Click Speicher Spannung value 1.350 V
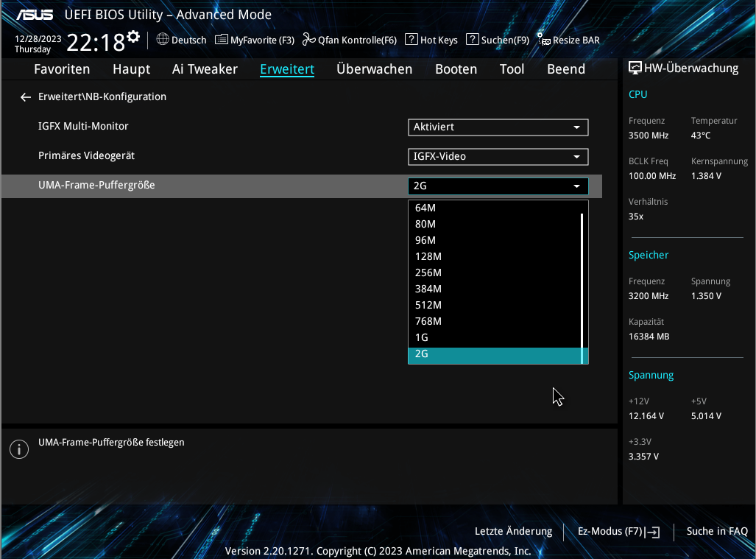The width and height of the screenshot is (756, 559). pyautogui.click(x=706, y=296)
